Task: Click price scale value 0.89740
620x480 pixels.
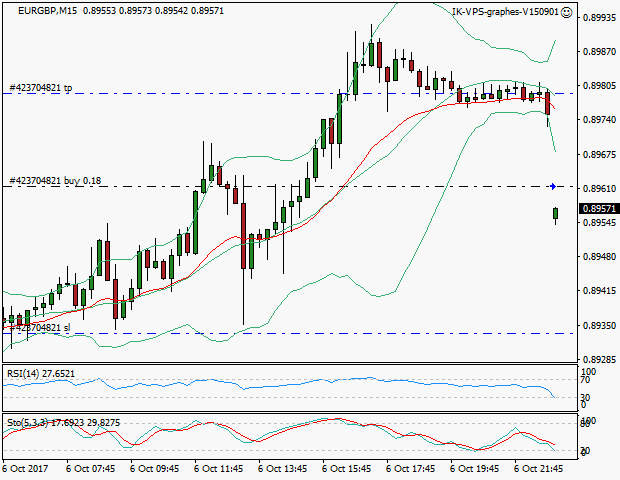Action: (599, 119)
